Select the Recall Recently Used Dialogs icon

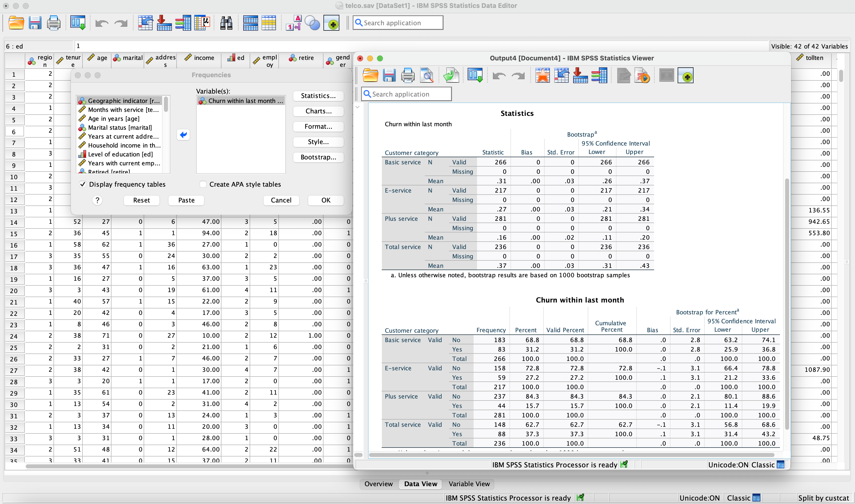coord(78,23)
